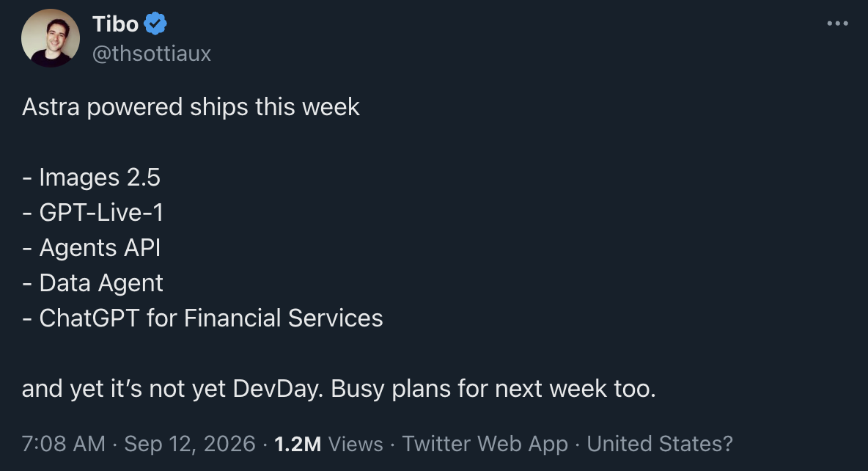Open the three-dot more options menu

point(837,23)
